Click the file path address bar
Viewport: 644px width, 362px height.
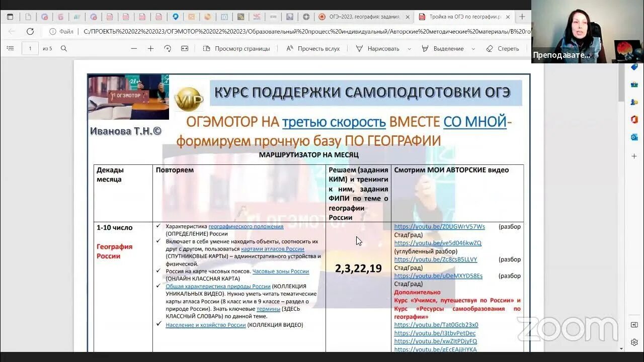tap(306, 31)
